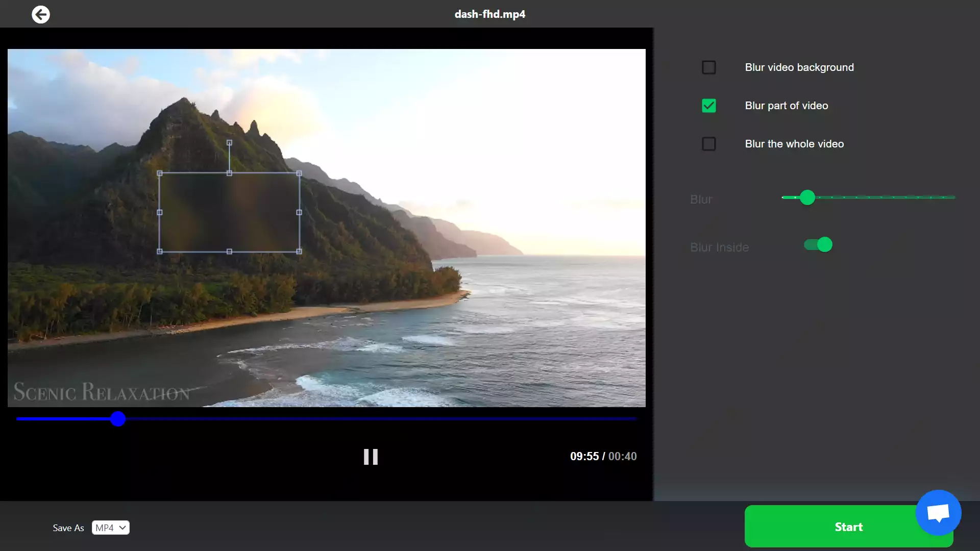Open the Save As format dropdown

[110, 528]
